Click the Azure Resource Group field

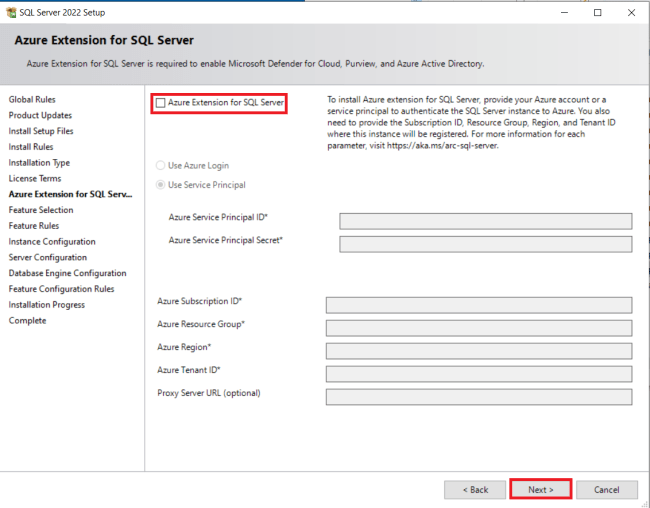tap(479, 328)
